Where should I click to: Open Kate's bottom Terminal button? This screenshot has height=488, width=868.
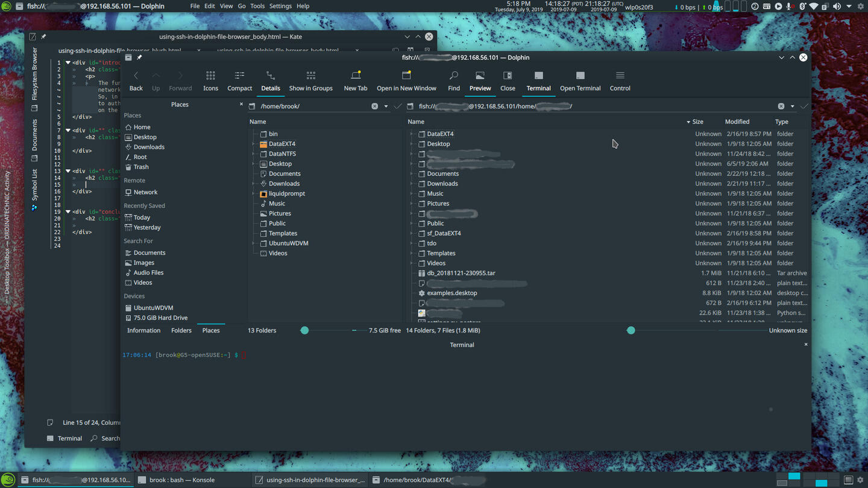coord(64,439)
